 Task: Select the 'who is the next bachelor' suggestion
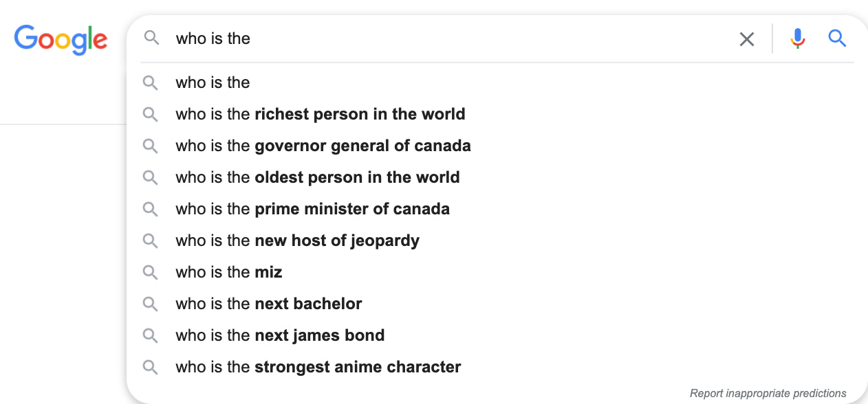click(268, 304)
